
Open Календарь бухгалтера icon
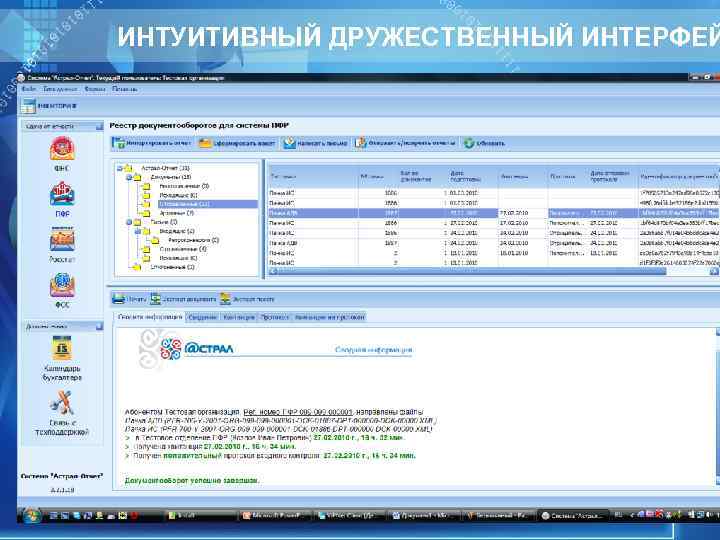[62, 348]
